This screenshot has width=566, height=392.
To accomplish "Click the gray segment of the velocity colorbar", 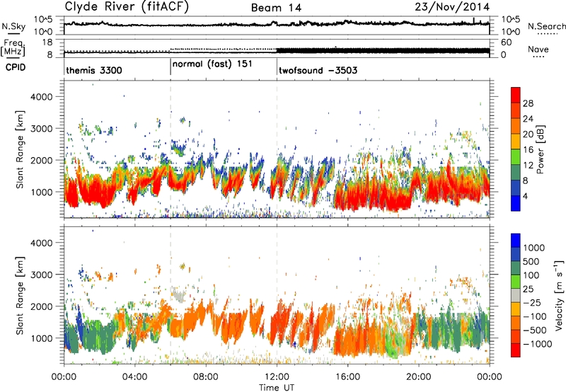I will [516, 295].
